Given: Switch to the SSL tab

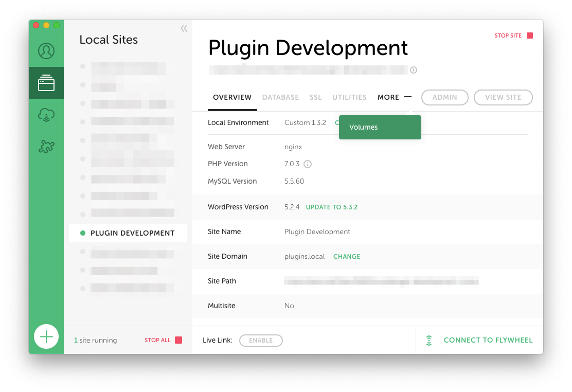Looking at the screenshot, I should coord(315,97).
